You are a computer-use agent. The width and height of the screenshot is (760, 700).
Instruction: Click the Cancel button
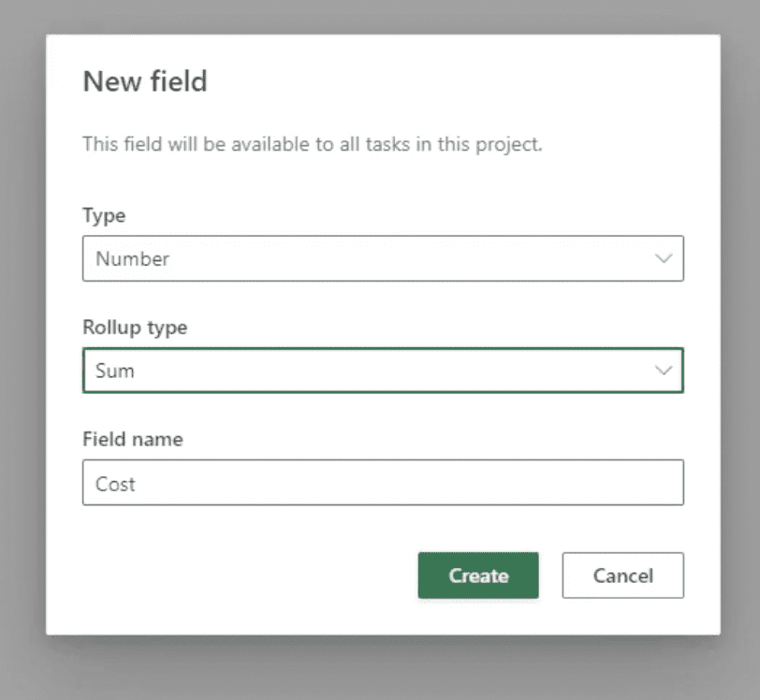[x=622, y=576]
